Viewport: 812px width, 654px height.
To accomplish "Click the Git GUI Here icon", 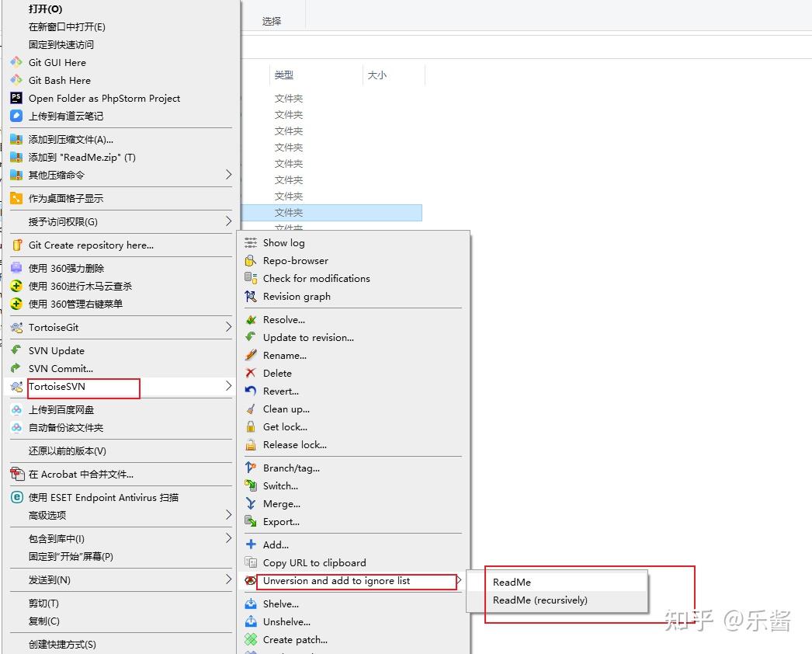I will pos(16,62).
